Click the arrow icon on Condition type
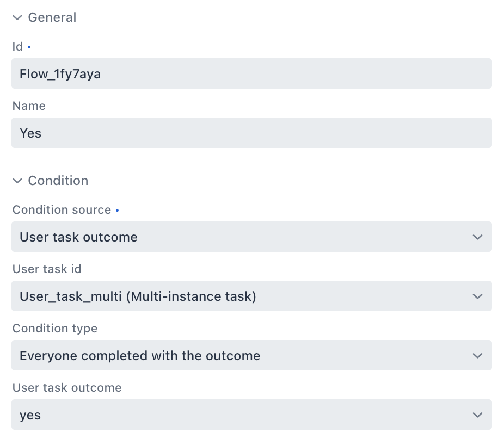 click(478, 356)
